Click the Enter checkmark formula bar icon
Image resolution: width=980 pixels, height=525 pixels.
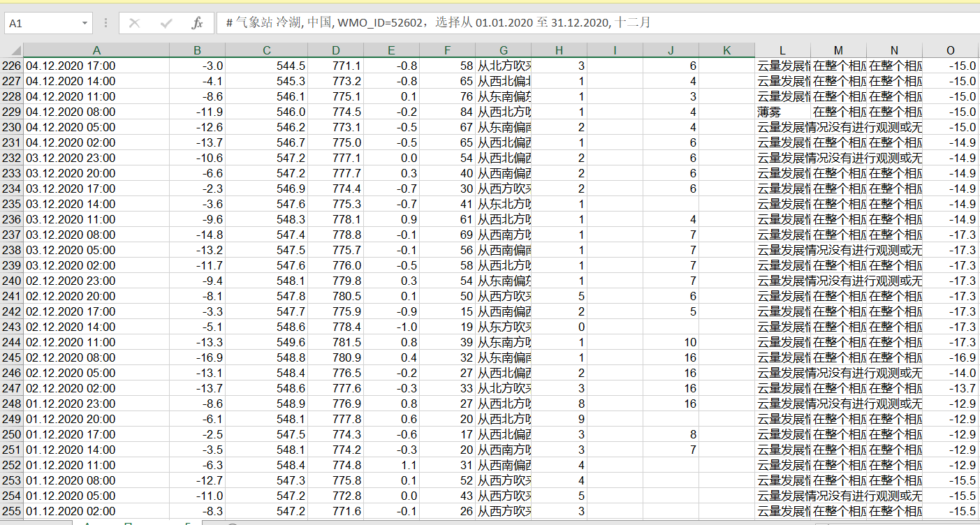pyautogui.click(x=166, y=23)
